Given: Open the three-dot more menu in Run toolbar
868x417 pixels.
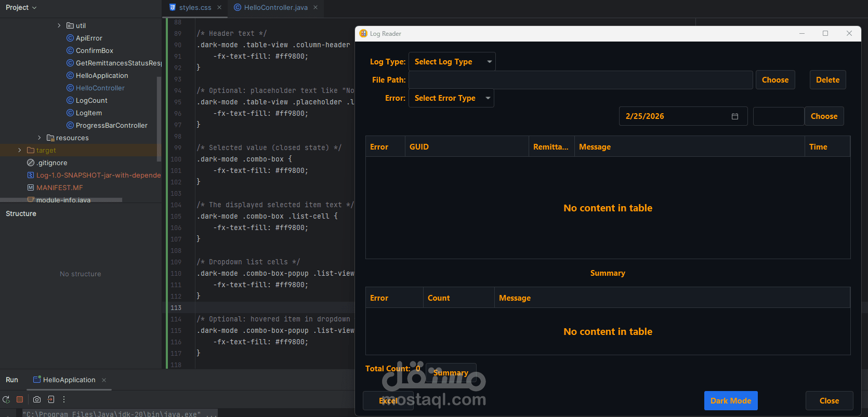Looking at the screenshot, I should (x=64, y=399).
